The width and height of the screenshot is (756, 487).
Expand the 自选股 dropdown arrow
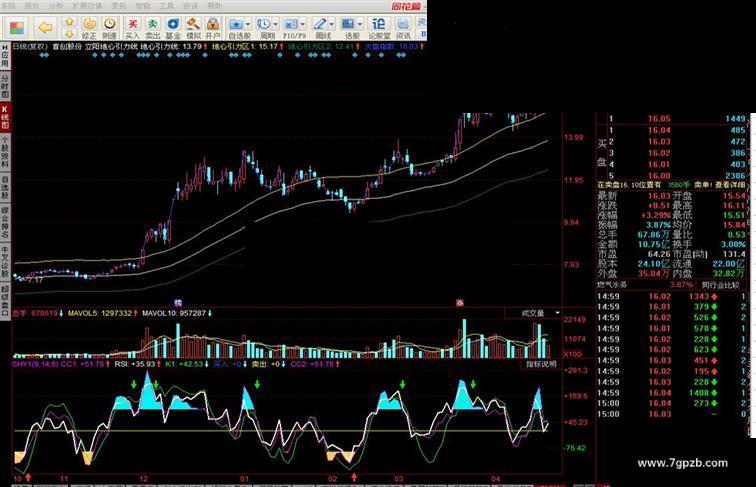coord(248,24)
